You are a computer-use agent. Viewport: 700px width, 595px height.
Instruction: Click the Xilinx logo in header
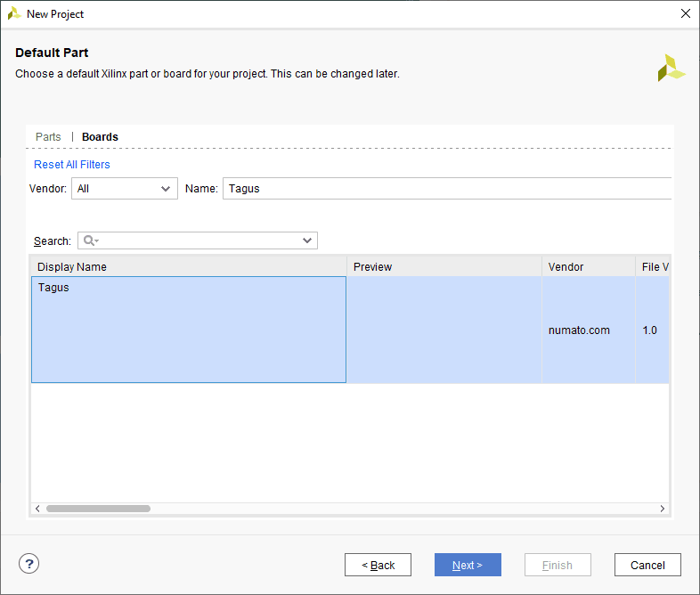coord(671,68)
